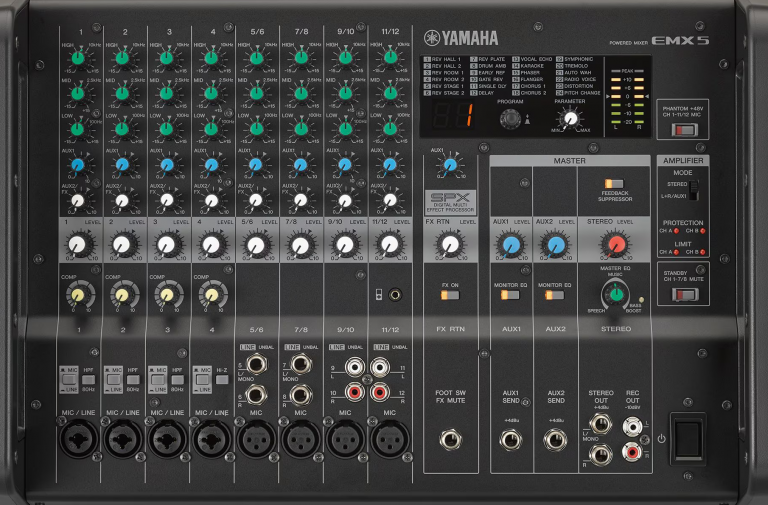
Task: Click the PROGRAM selector knob
Action: pos(510,119)
